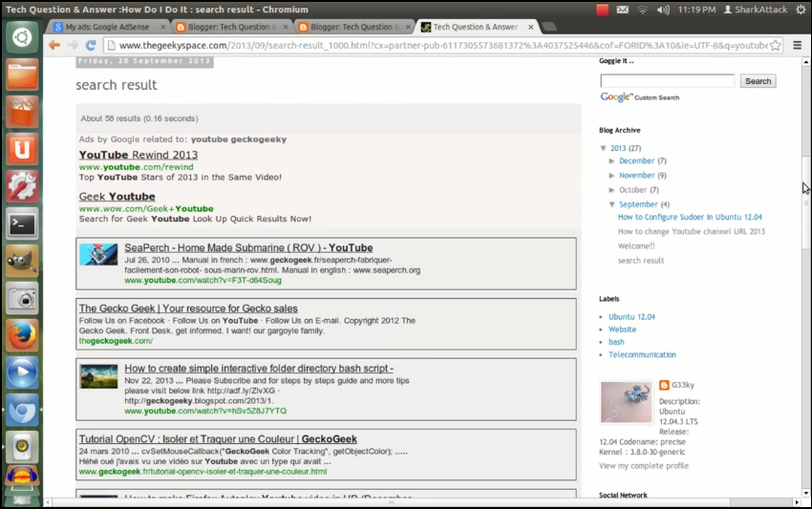Open GIMP from launcher
The image size is (812, 509).
coord(22,261)
